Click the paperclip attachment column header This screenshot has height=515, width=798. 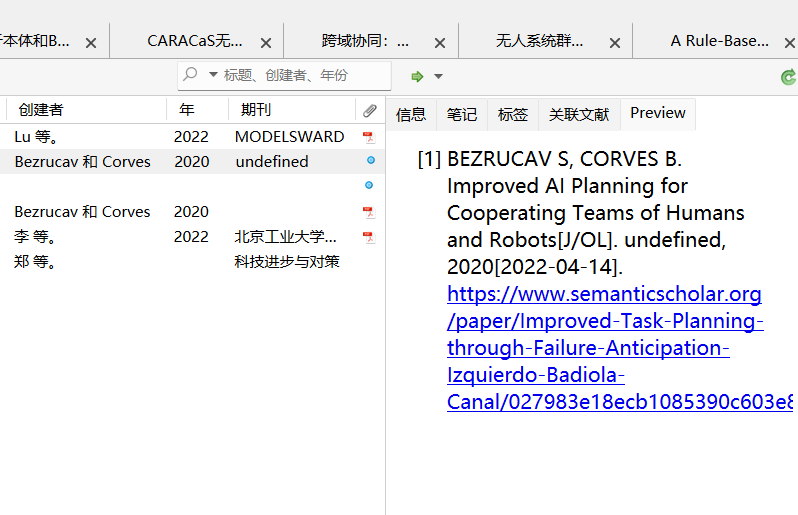[x=370, y=110]
